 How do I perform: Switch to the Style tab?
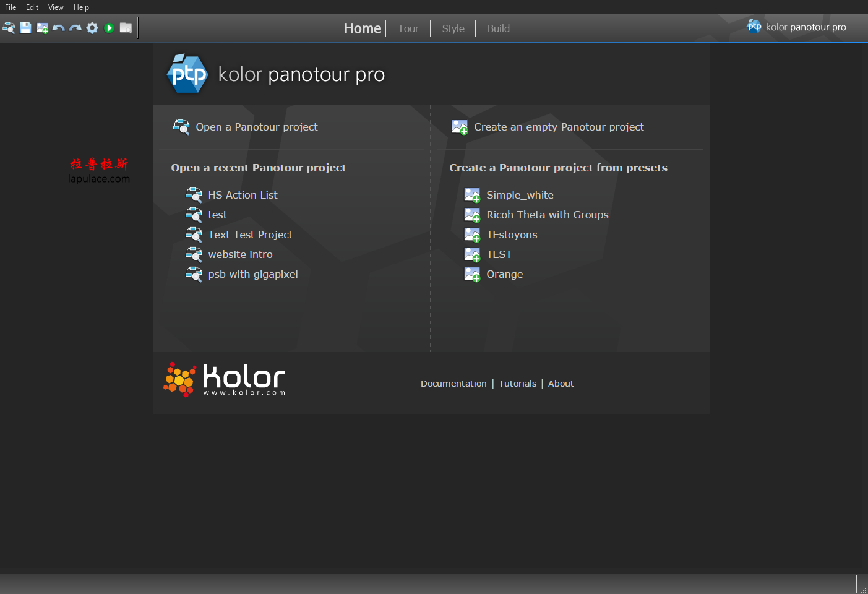[453, 28]
